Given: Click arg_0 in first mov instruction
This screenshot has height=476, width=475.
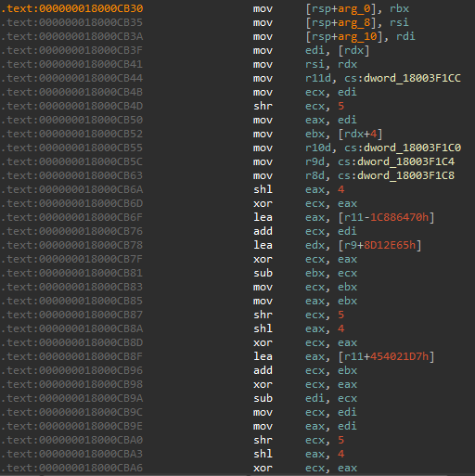Looking at the screenshot, I should click(x=354, y=8).
